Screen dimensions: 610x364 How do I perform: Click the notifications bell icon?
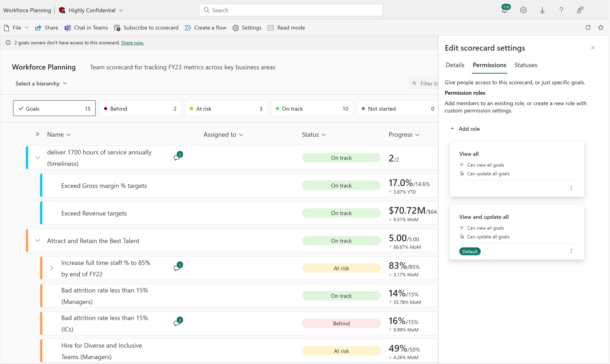(x=504, y=9)
